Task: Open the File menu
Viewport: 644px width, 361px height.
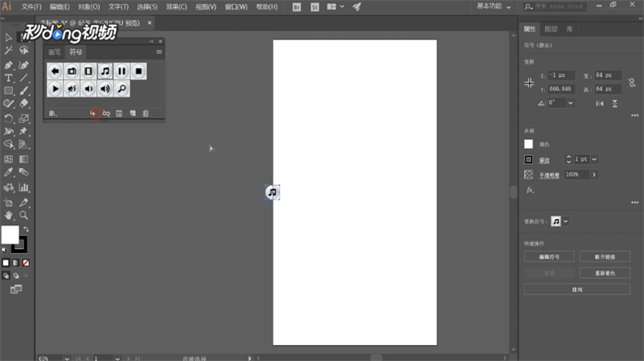Action: coord(31,7)
